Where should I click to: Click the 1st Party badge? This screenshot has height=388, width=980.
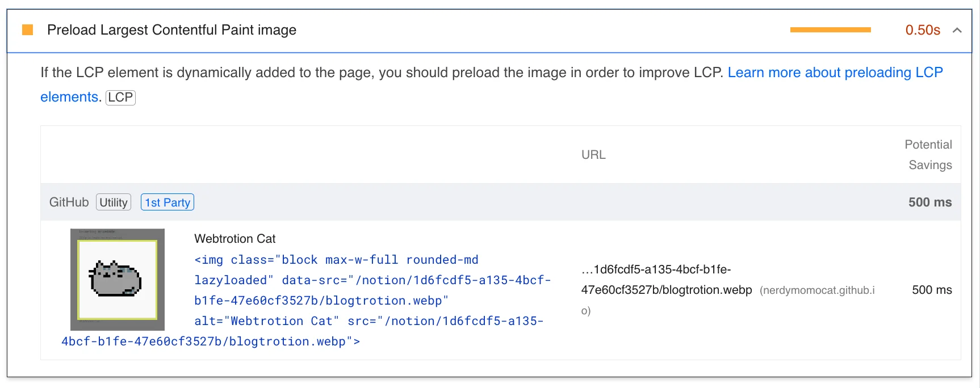[x=167, y=203]
